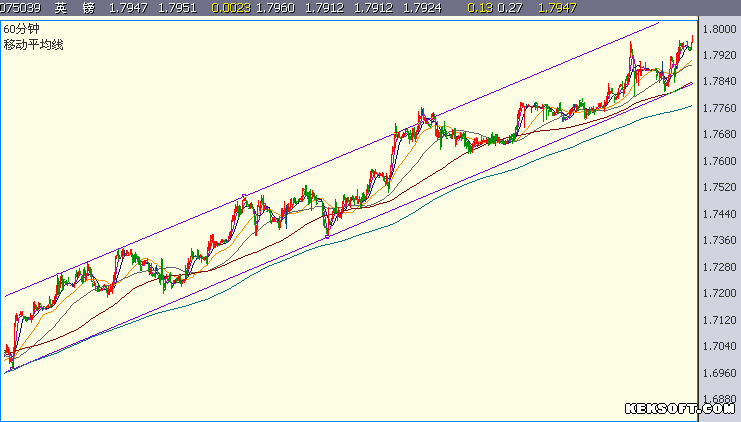Click the 1.8000 price axis label
Viewport: 741px width, 422px height.
point(719,29)
